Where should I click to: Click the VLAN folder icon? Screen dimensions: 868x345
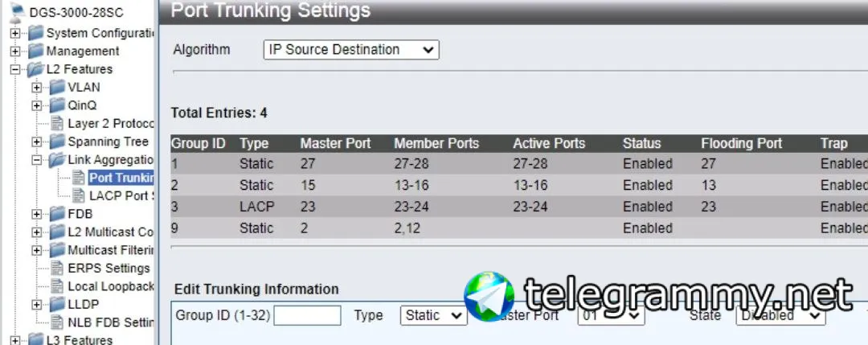(57, 88)
